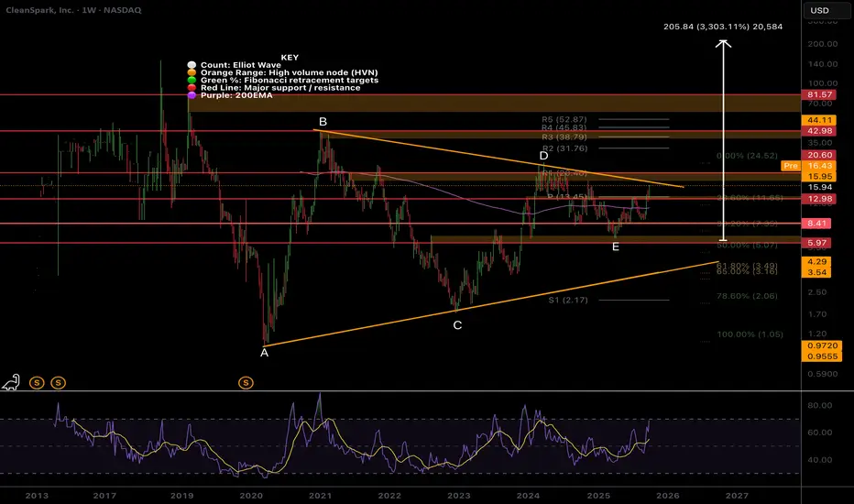854x504 pixels.
Task: Click the R3 (38.79) pivot label
Action: 564,137
